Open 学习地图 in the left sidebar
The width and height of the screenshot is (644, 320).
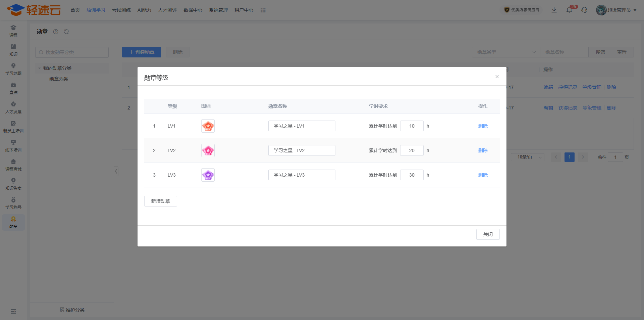[x=13, y=69]
